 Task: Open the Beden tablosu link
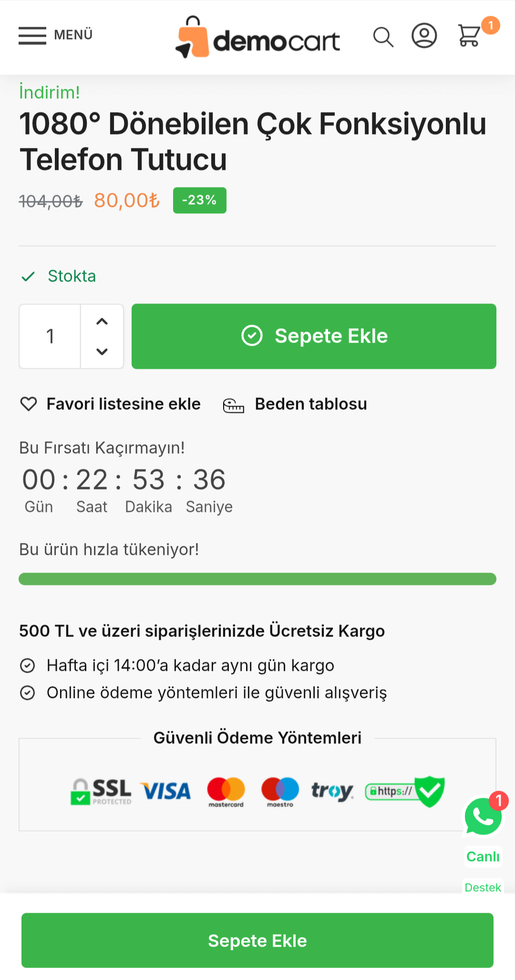coord(311,404)
